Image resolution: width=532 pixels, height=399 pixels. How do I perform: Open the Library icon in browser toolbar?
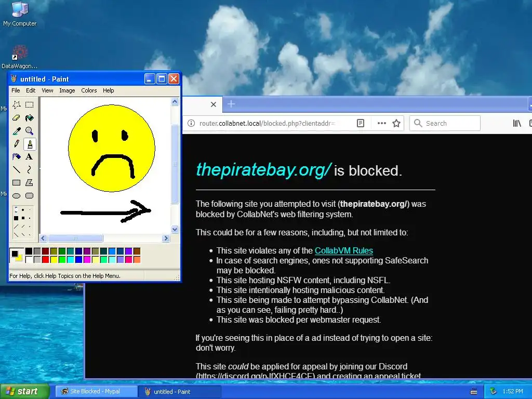(517, 123)
